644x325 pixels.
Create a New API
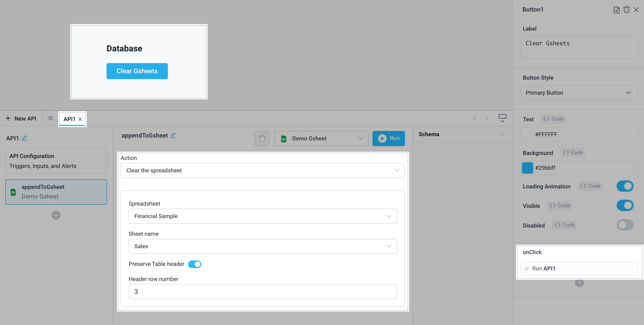[x=21, y=118]
